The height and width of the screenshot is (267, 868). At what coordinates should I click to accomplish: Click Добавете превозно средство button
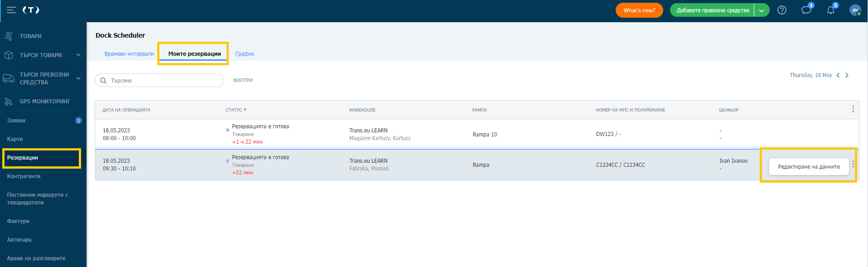click(713, 10)
